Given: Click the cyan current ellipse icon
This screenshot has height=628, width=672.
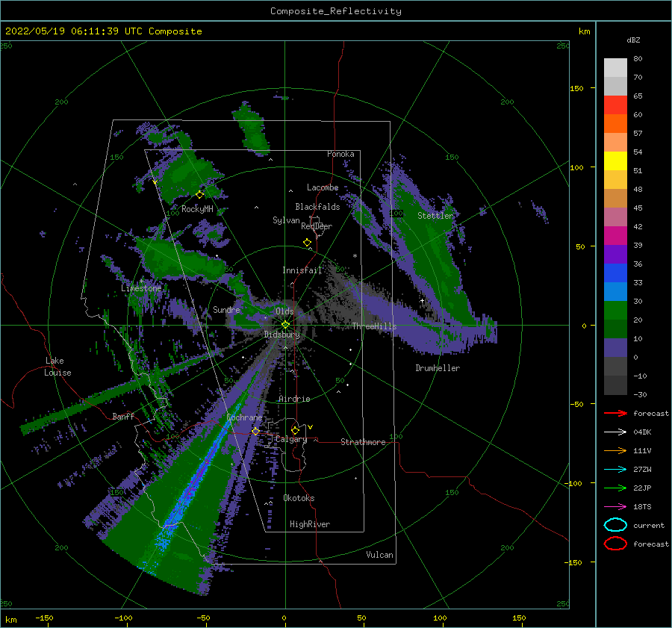Looking at the screenshot, I should pos(615,525).
